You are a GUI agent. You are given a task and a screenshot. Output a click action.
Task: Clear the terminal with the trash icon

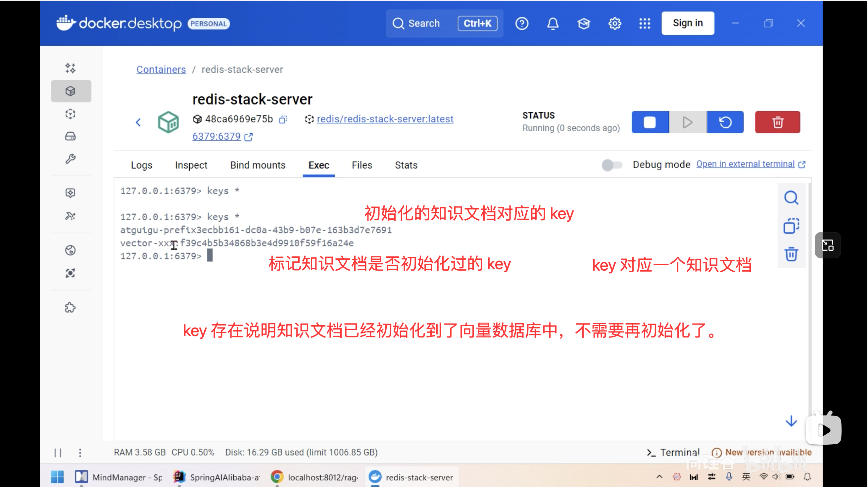pyautogui.click(x=792, y=254)
